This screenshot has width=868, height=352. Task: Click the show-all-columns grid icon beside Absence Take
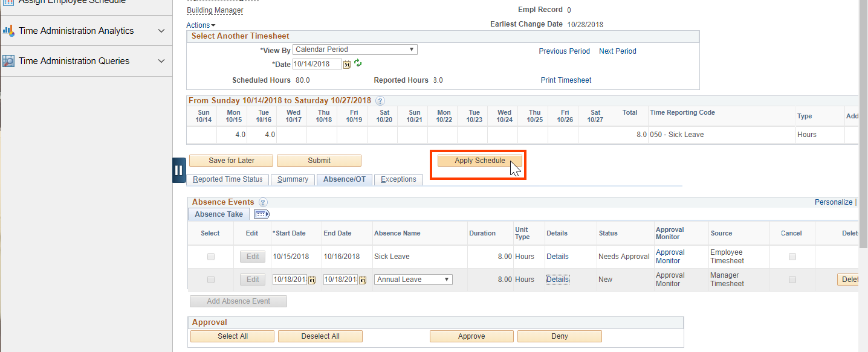tap(261, 214)
